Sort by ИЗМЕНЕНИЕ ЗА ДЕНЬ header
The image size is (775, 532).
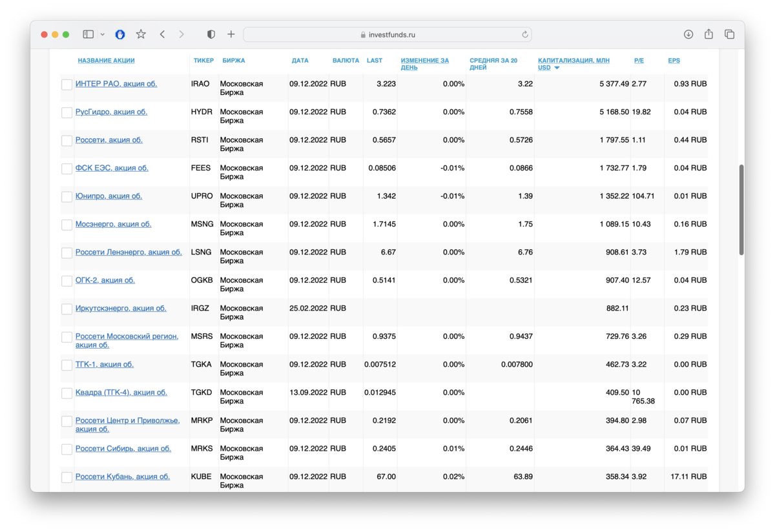point(424,64)
